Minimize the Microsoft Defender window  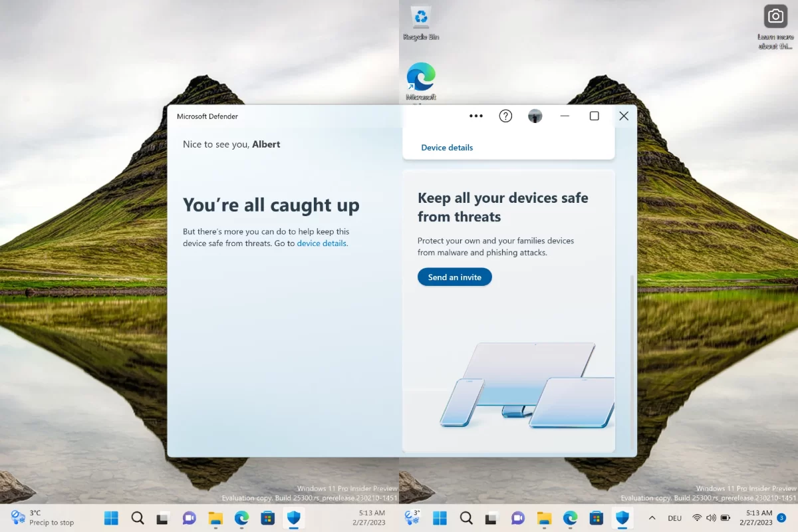[565, 116]
